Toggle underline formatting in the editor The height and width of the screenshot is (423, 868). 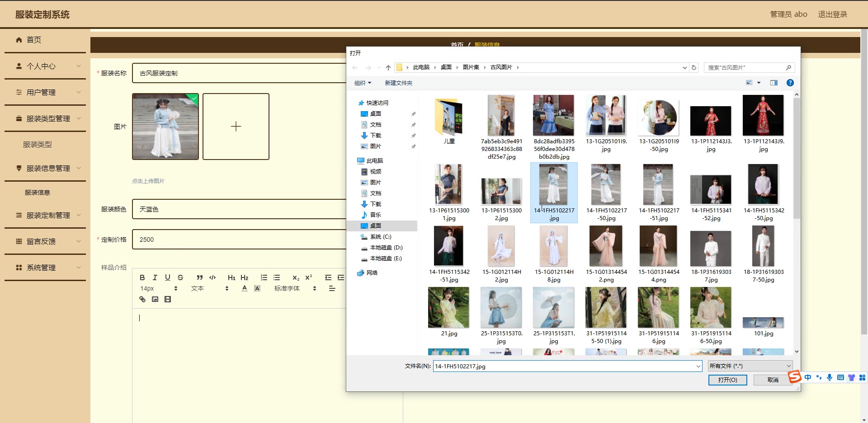pos(168,277)
